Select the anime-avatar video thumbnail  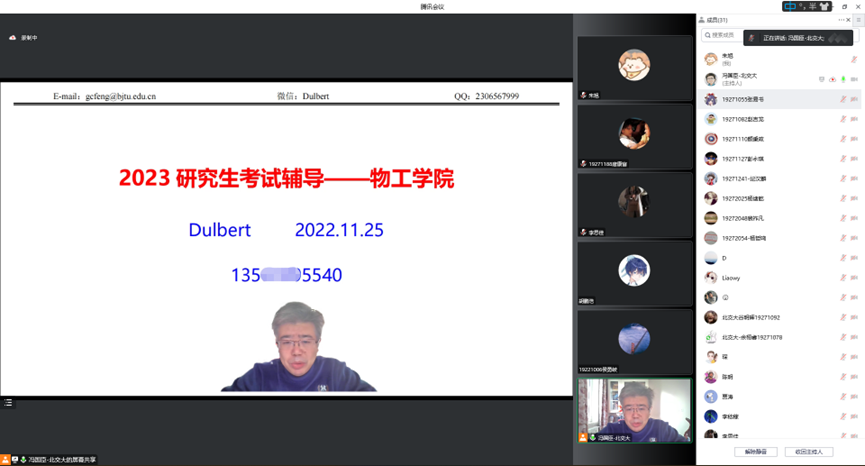(634, 270)
